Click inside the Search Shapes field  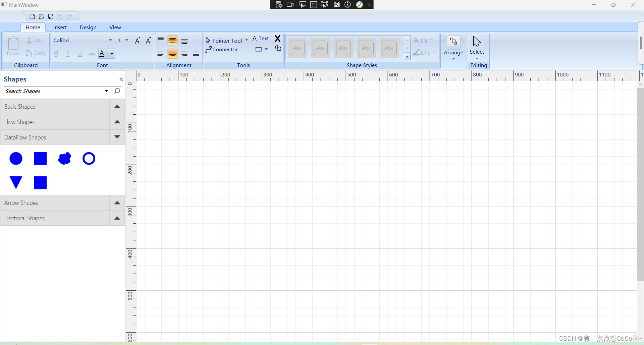(x=54, y=91)
